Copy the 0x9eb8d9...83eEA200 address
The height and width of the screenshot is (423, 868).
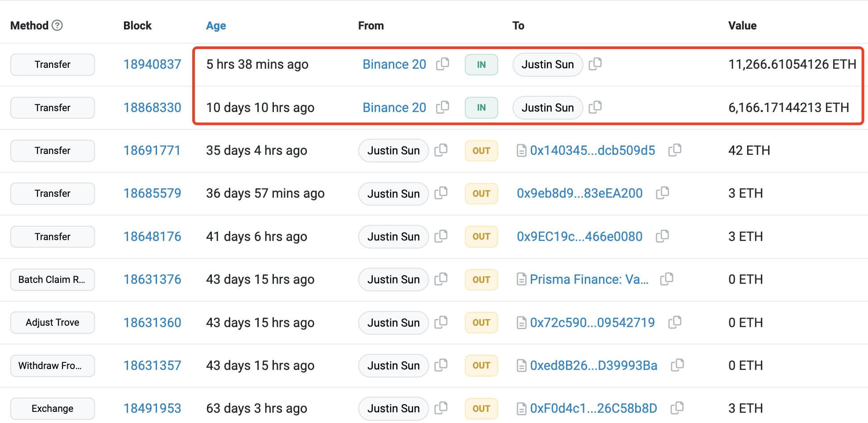[663, 193]
